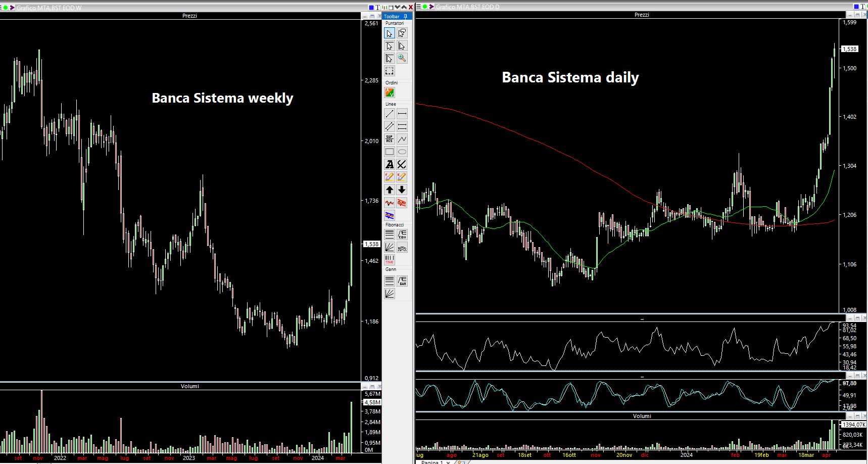
Task: Restore the daily Volumi pane
Action: click(857, 416)
